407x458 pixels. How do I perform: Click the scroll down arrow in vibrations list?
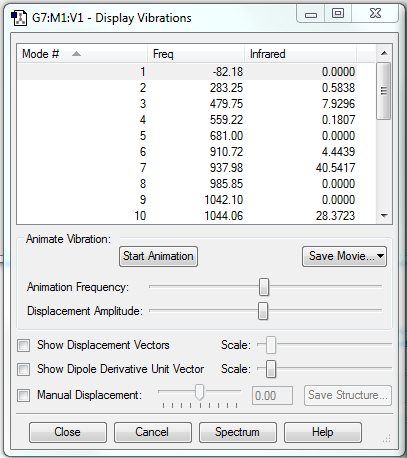coord(384,216)
